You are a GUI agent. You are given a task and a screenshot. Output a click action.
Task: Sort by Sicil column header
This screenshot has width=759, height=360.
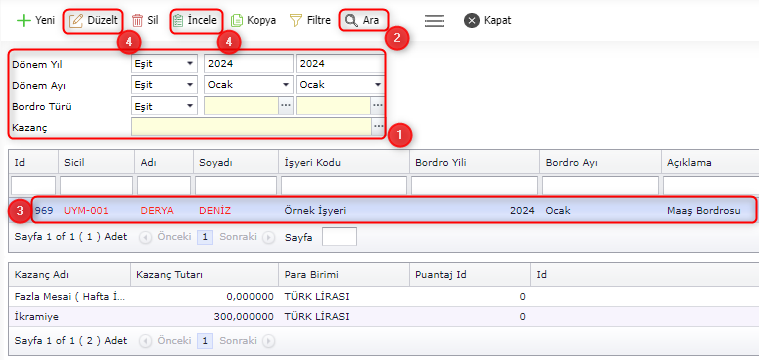coord(96,163)
